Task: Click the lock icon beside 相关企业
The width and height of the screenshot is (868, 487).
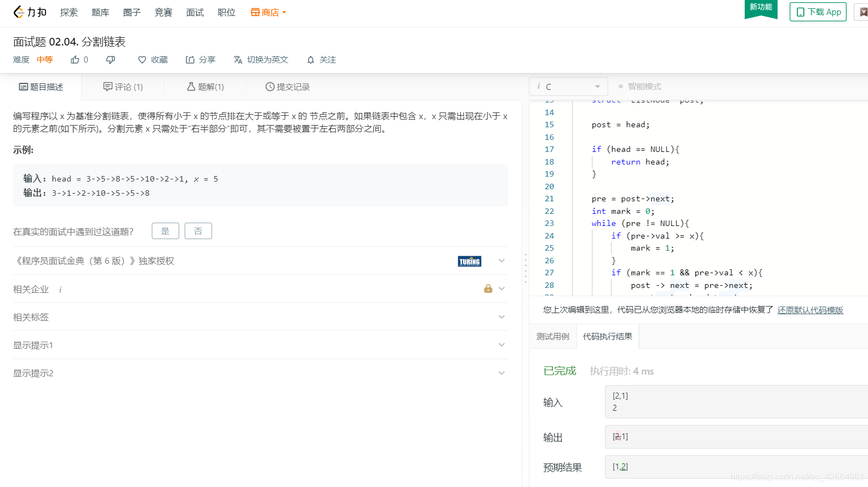Action: (488, 288)
